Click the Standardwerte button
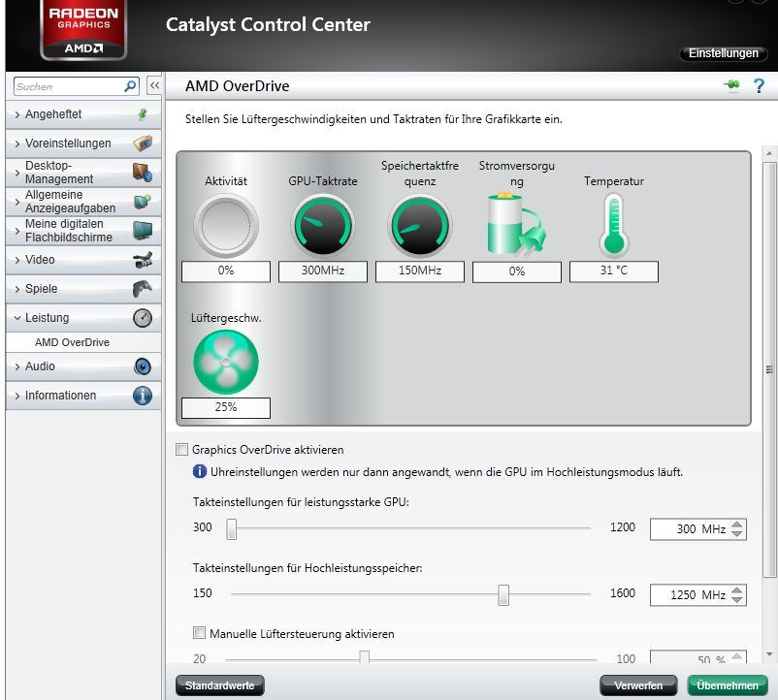The width and height of the screenshot is (778, 700). tap(220, 685)
